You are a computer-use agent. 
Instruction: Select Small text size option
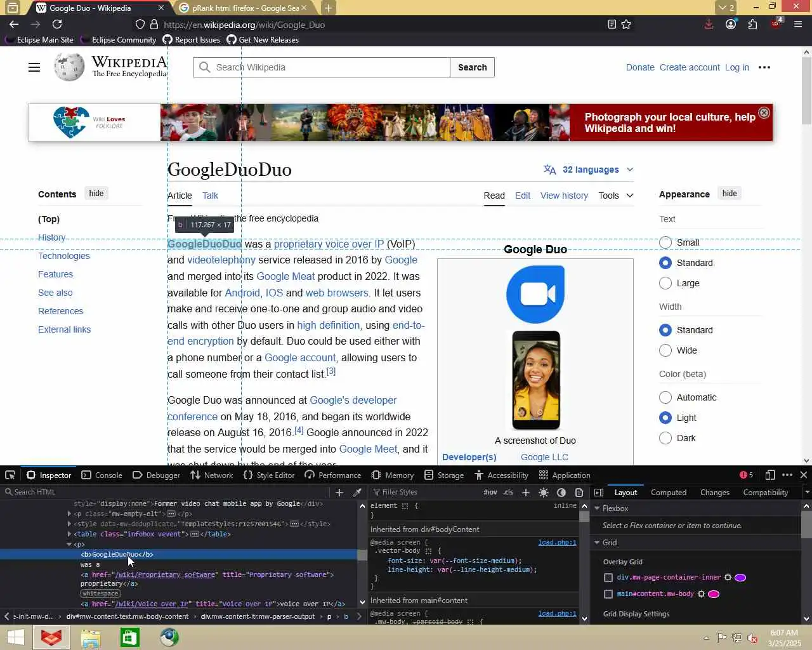[x=665, y=242]
